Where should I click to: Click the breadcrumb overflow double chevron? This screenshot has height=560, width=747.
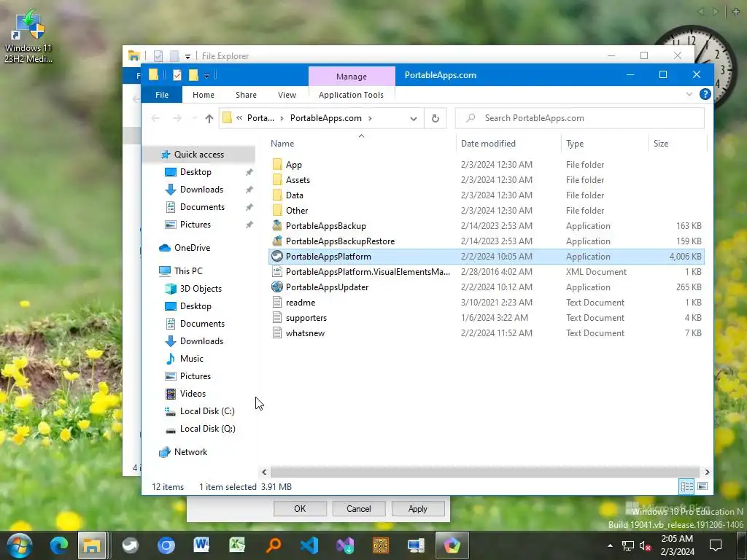(239, 118)
